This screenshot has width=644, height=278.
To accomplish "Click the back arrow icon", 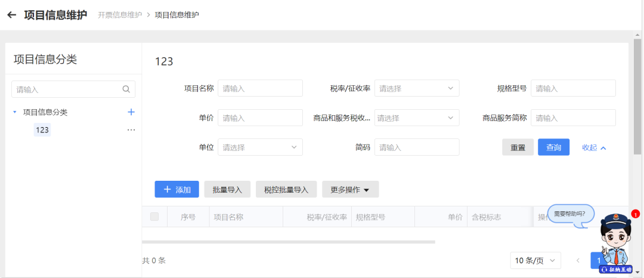I will 11,15.
